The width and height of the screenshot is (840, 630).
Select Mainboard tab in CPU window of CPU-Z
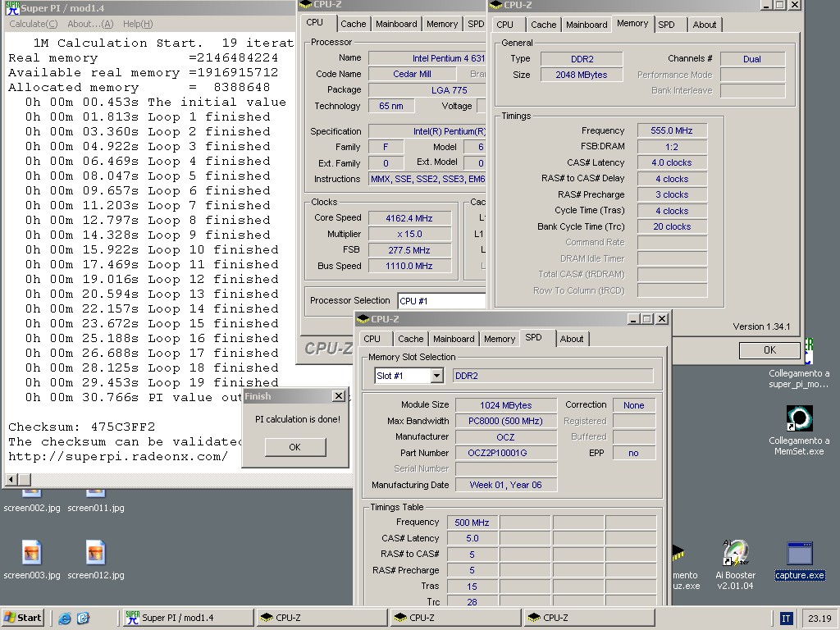[396, 24]
